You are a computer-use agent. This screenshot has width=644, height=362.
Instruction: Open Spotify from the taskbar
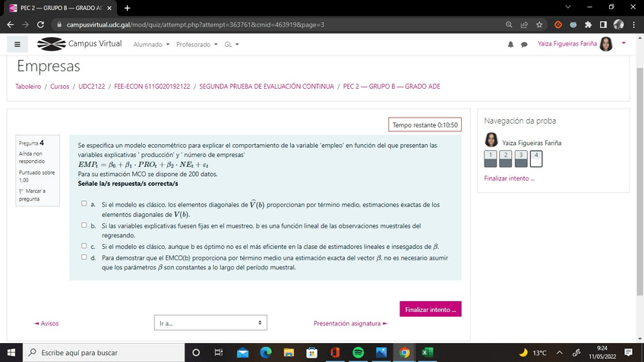click(x=358, y=353)
